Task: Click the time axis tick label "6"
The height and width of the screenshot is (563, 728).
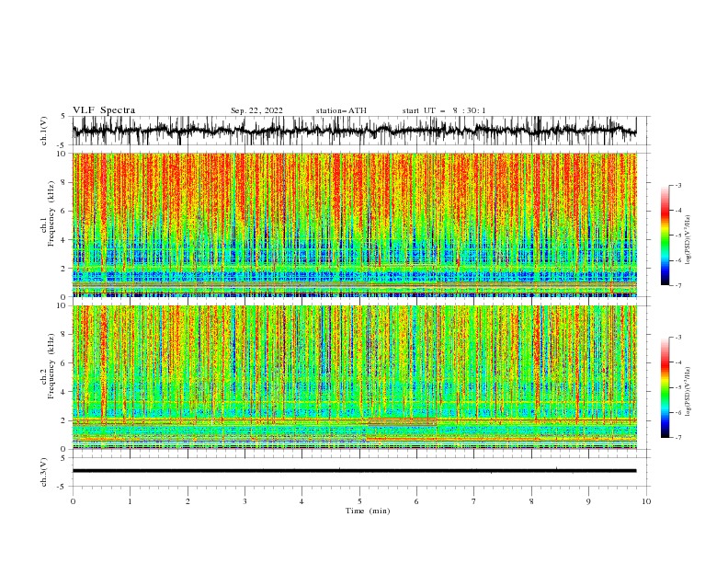Action: tap(416, 501)
